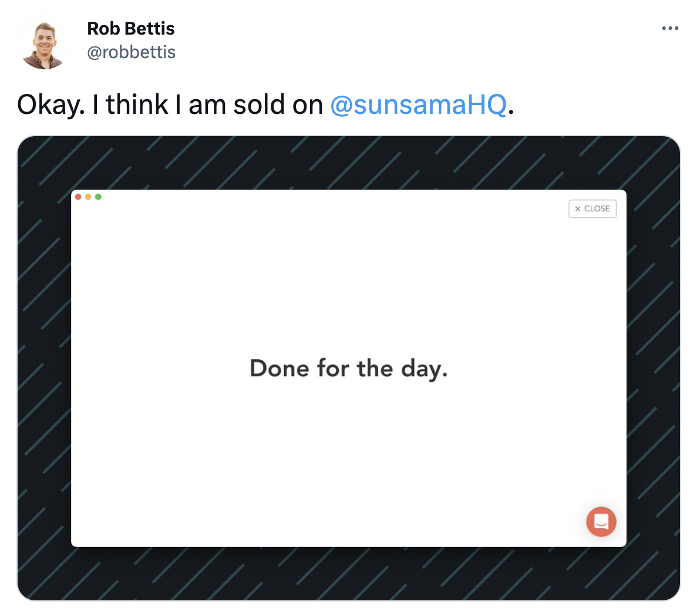700x615 pixels.
Task: Click the "Done for the day." heading
Action: click(349, 369)
